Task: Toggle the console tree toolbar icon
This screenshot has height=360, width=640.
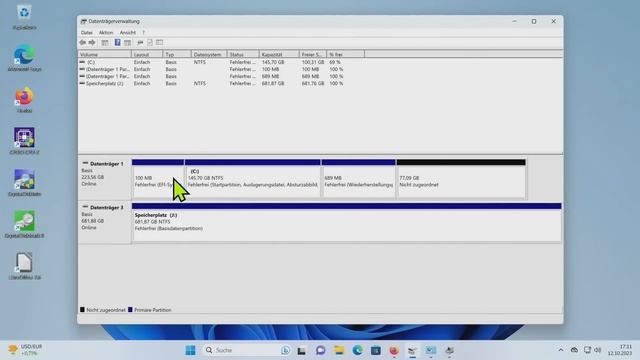Action: pos(105,42)
